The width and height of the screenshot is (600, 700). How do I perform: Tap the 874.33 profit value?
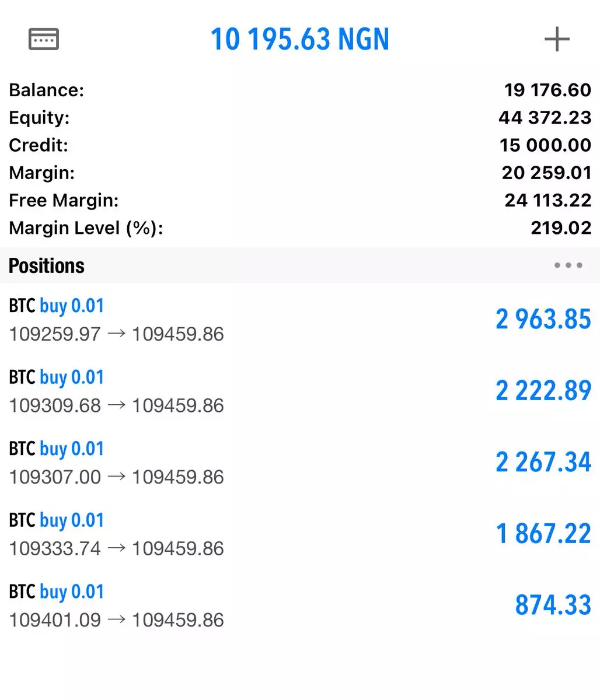tap(553, 605)
